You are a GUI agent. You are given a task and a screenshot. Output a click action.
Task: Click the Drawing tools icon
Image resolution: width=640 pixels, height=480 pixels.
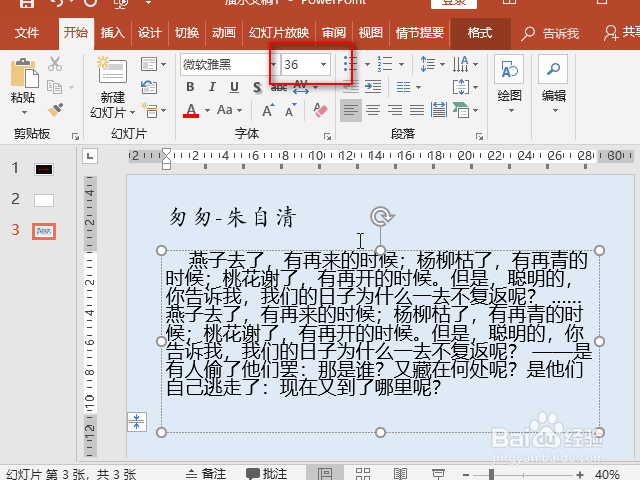click(509, 70)
